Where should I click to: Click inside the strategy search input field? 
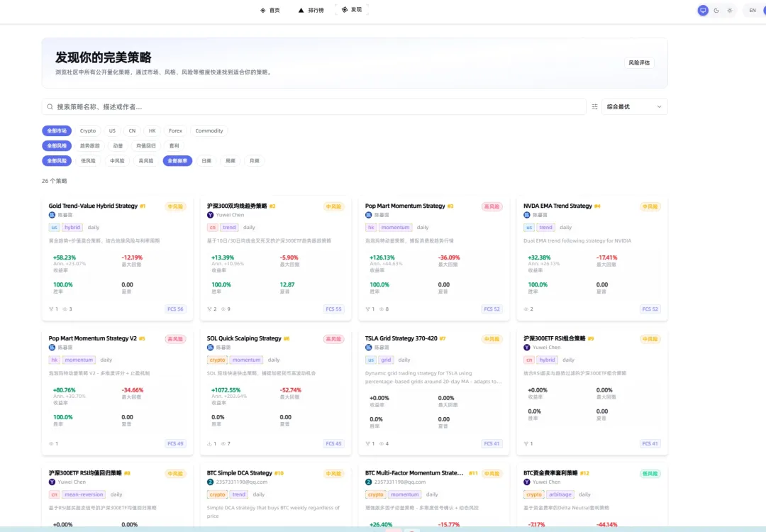click(284, 106)
